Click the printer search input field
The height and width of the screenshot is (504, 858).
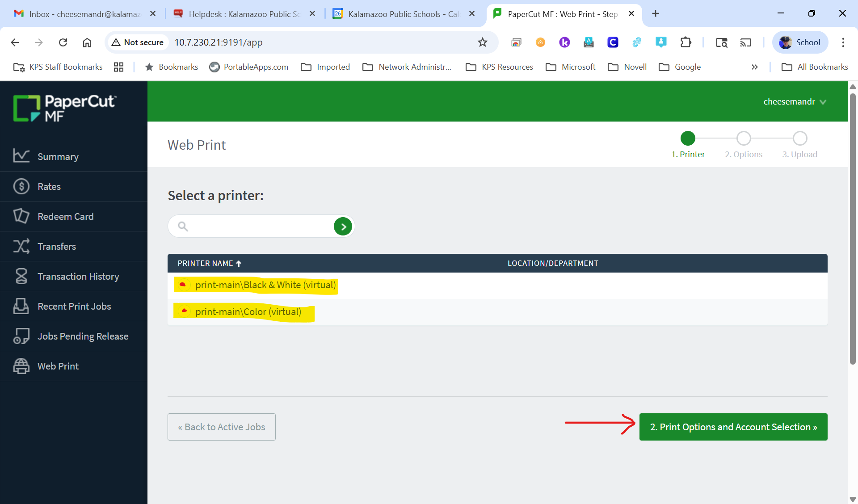259,227
